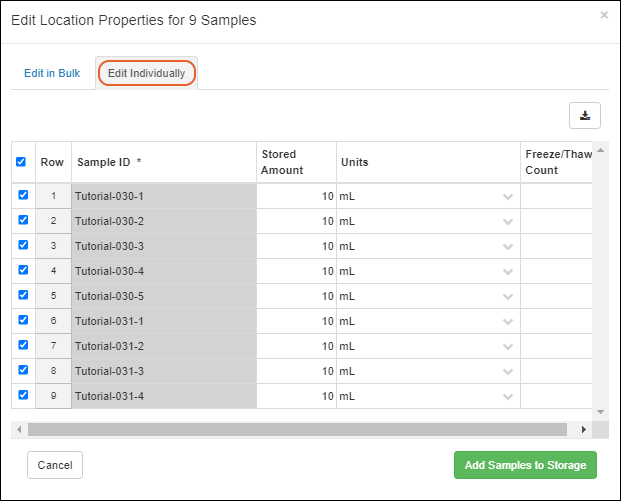Click Freeze/Thaw Count cell for Tutorial-030-2

pyautogui.click(x=556, y=221)
